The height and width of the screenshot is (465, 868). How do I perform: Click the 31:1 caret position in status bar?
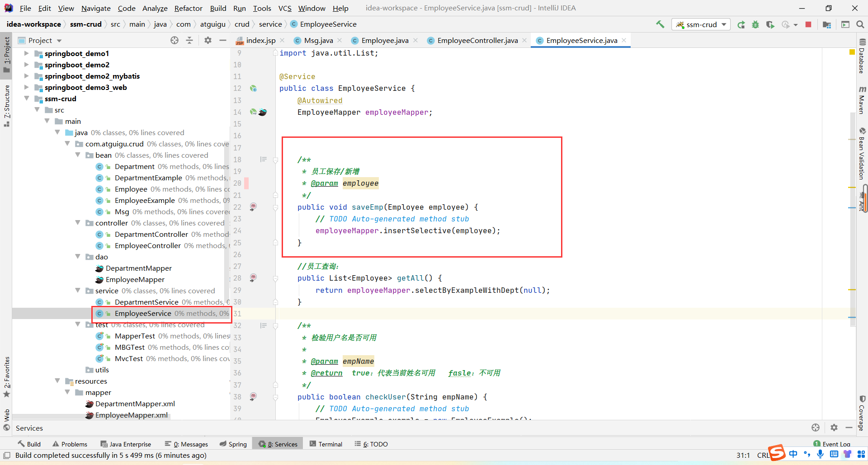tap(743, 455)
